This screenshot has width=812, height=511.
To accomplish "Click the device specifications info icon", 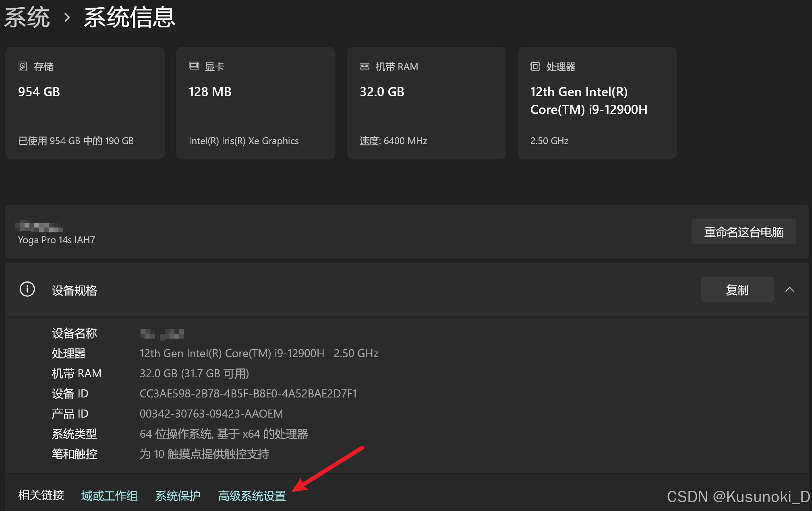I will 27,290.
